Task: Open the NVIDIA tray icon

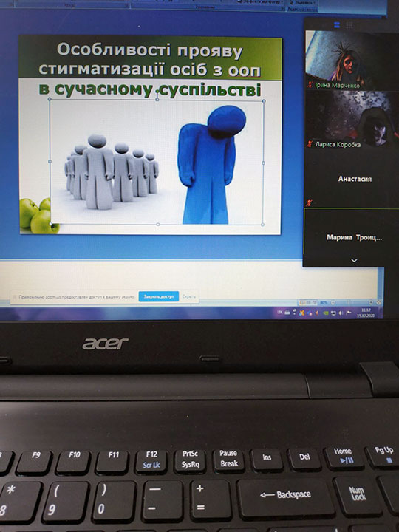Action: click(326, 313)
